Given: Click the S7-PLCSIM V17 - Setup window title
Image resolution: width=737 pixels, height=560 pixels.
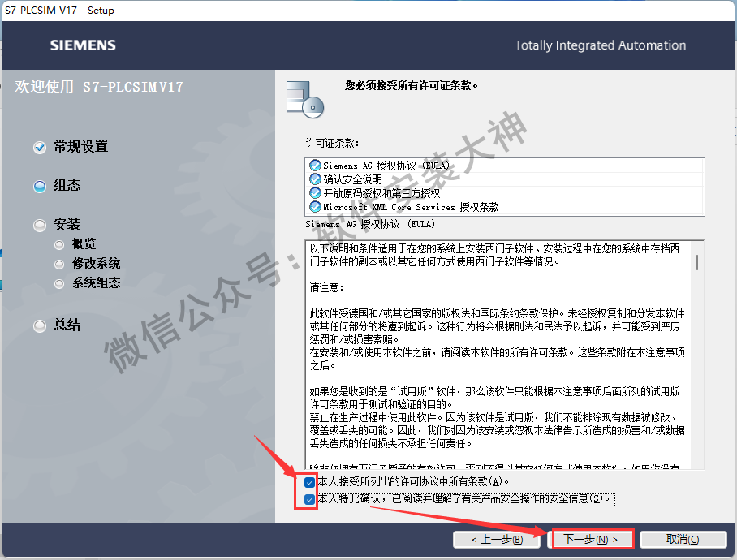Looking at the screenshot, I should [x=59, y=11].
